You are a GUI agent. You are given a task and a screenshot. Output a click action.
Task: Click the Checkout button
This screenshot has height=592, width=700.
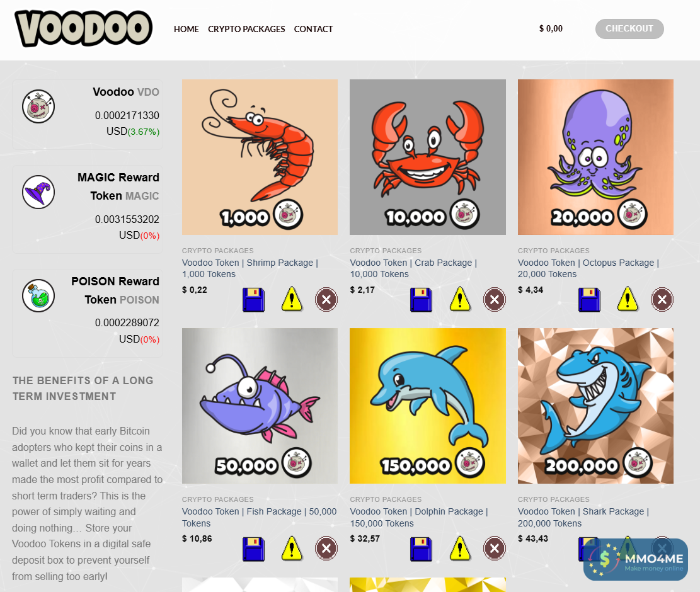coord(629,28)
